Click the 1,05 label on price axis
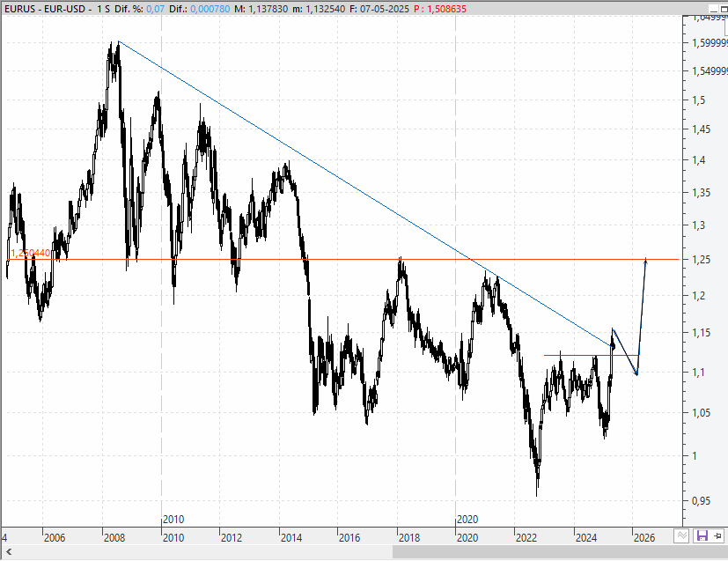 701,413
